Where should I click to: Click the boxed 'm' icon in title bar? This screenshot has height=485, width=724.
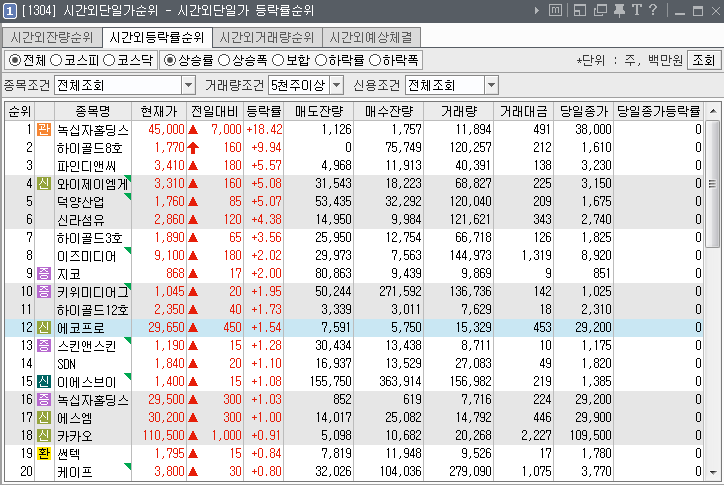[x=555, y=10]
